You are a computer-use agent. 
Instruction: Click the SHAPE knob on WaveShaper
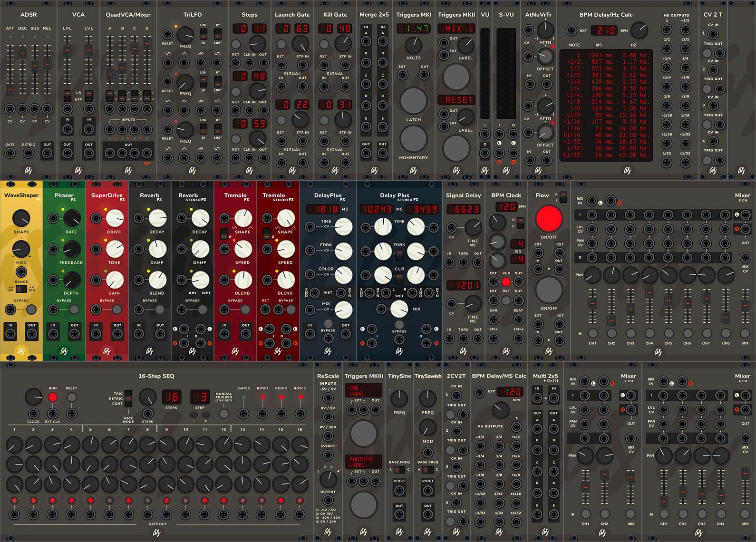[21, 218]
